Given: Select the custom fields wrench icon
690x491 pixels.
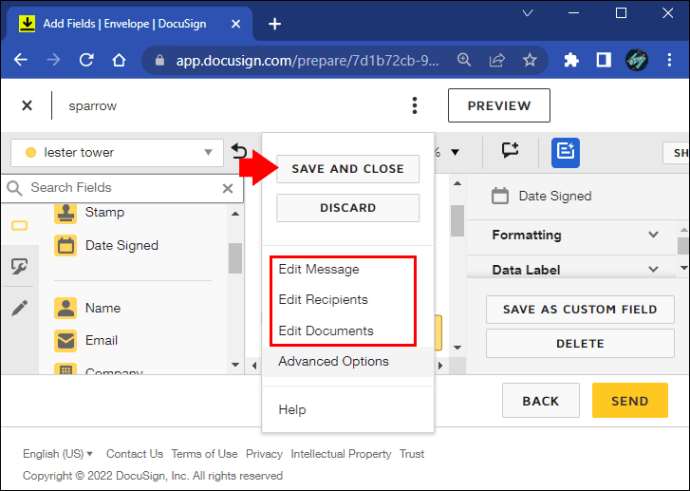Looking at the screenshot, I should pos(19,266).
